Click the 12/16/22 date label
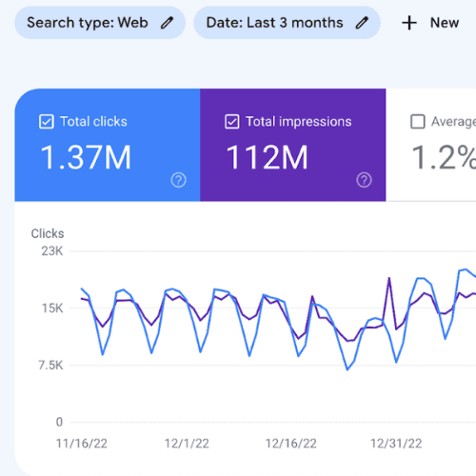The height and width of the screenshot is (476, 476). pyautogui.click(x=291, y=444)
